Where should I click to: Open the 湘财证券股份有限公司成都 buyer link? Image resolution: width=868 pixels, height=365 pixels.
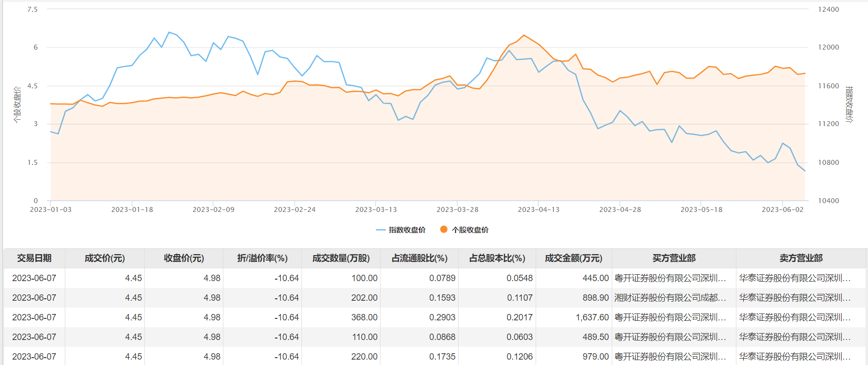(x=670, y=298)
